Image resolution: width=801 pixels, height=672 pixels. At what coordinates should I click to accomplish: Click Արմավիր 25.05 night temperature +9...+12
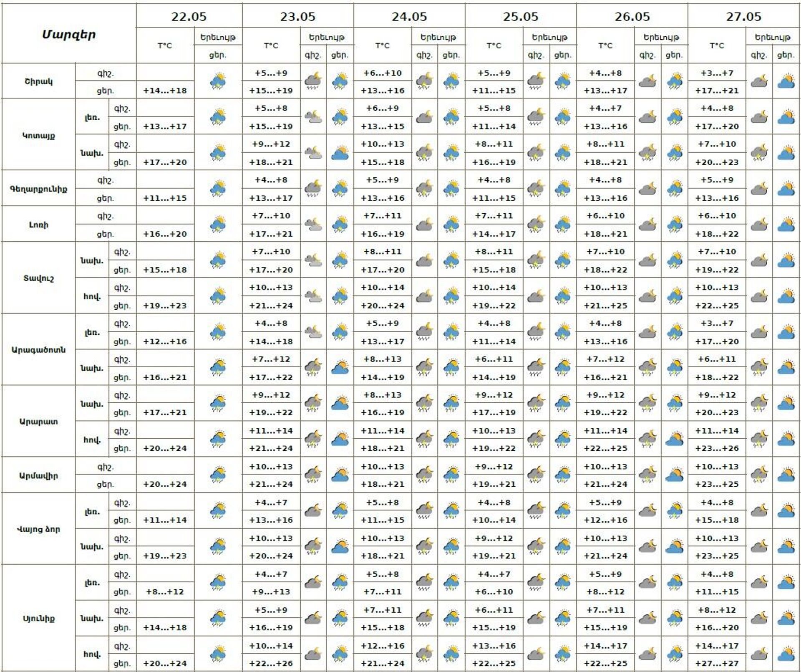pyautogui.click(x=494, y=467)
